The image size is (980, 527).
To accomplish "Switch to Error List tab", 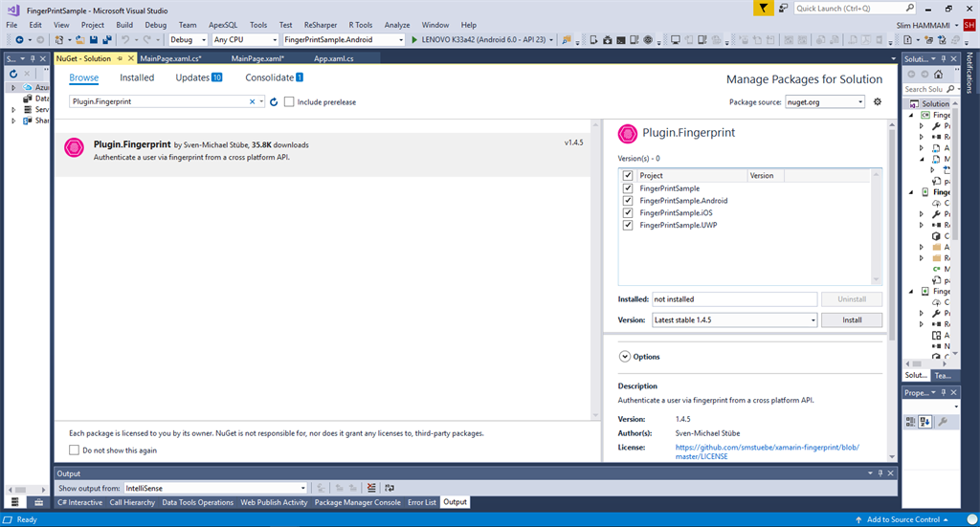I will pos(422,502).
